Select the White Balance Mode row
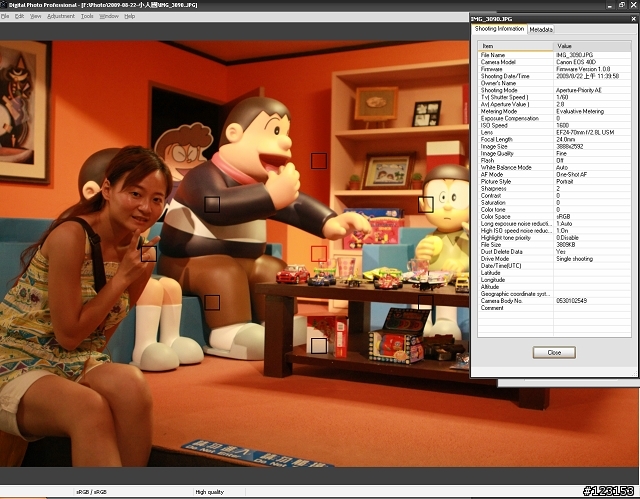Image resolution: width=640 pixels, height=499 pixels. pos(554,167)
